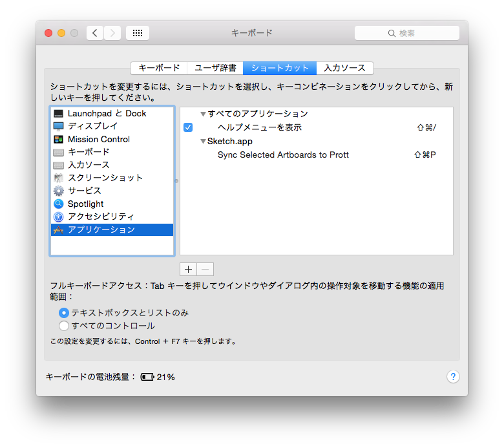Go back with the left chevron
504x448 pixels.
(x=95, y=33)
